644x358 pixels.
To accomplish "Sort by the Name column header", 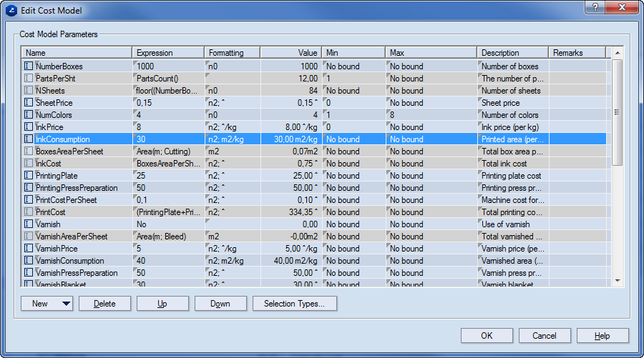I will coord(77,53).
